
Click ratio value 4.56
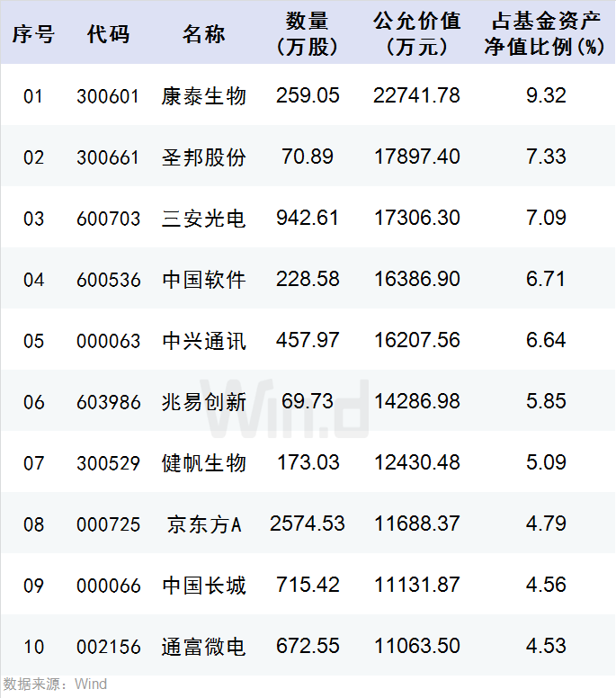[x=546, y=585]
